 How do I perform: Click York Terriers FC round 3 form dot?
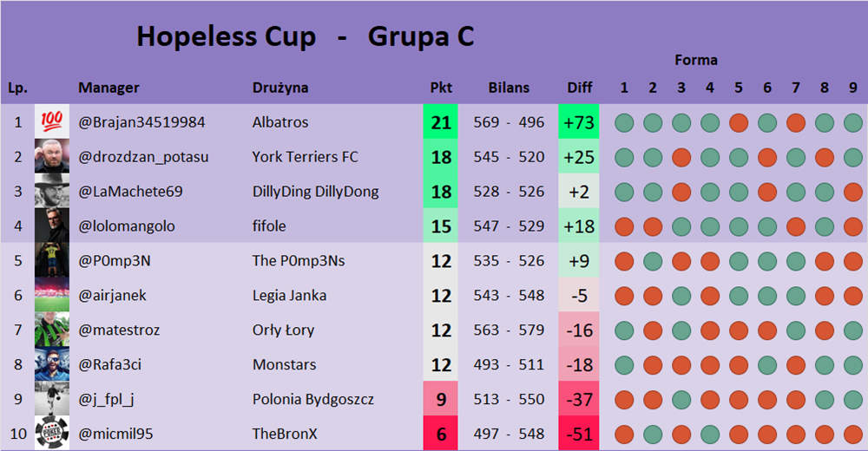click(681, 158)
